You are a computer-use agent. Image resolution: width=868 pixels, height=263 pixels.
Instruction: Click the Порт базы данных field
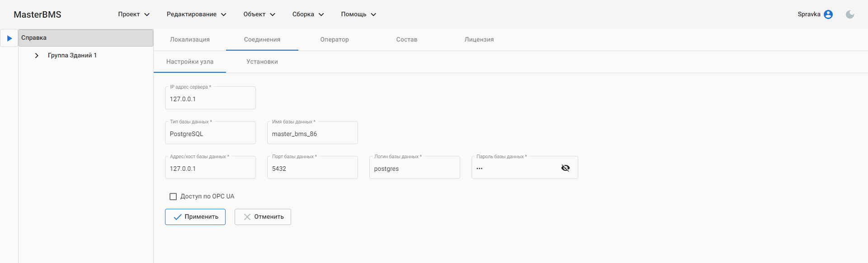pos(312,169)
